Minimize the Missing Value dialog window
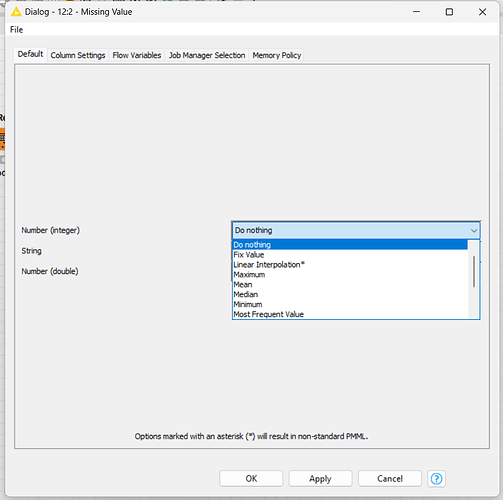 (416, 12)
